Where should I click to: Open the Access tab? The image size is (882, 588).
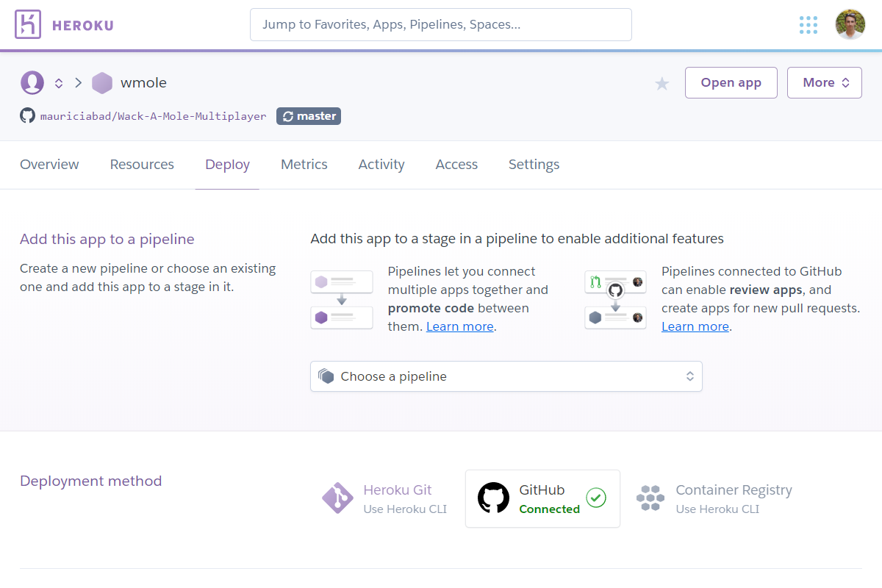click(x=456, y=165)
